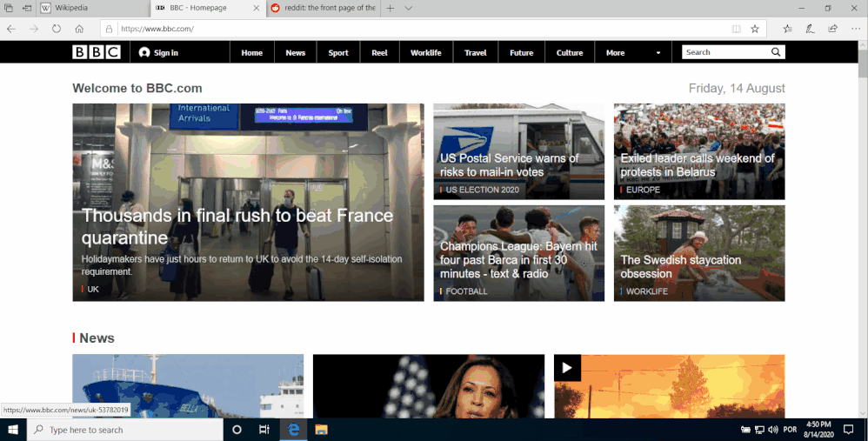
Task: Open the Sport nav item
Action: [x=338, y=52]
